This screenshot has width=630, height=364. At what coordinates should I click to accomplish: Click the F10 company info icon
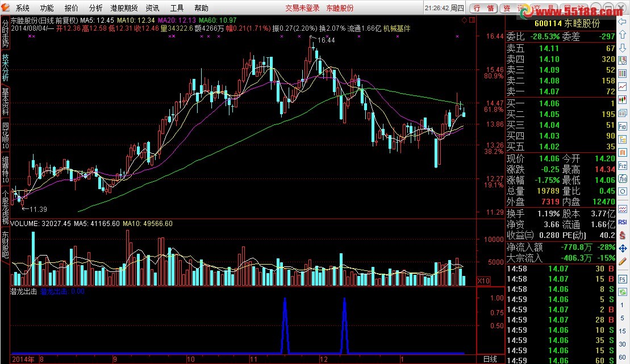coord(623,126)
